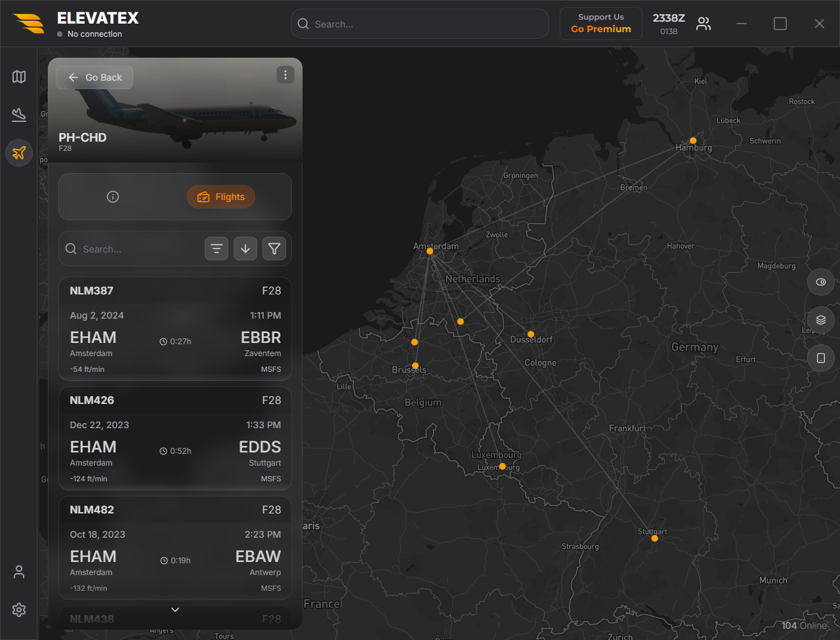The height and width of the screenshot is (640, 840).
Task: Click Oct 18, 2023 date text
Action: (x=98, y=534)
